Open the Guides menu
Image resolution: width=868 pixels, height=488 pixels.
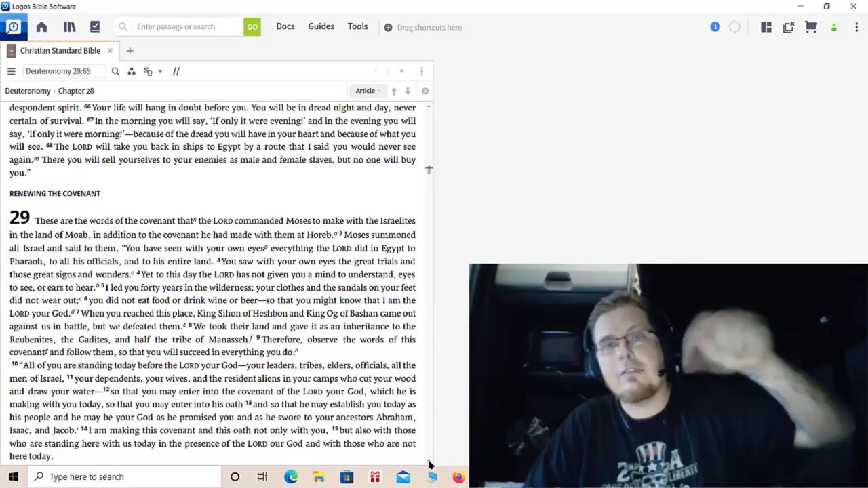pos(321,26)
